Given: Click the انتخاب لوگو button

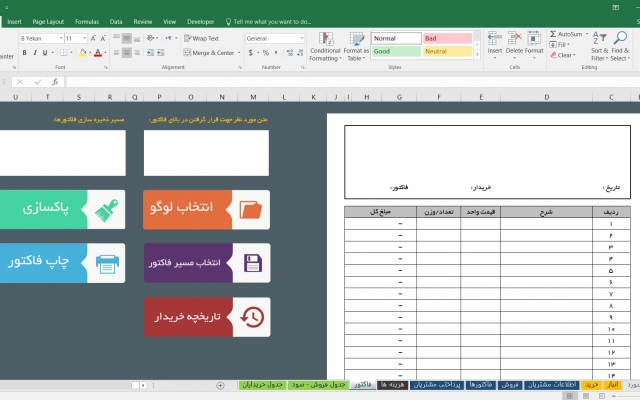Looking at the screenshot, I should [207, 209].
